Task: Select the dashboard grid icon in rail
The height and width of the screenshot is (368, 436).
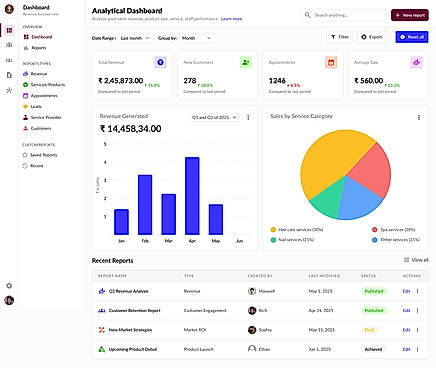Action: pos(9,30)
